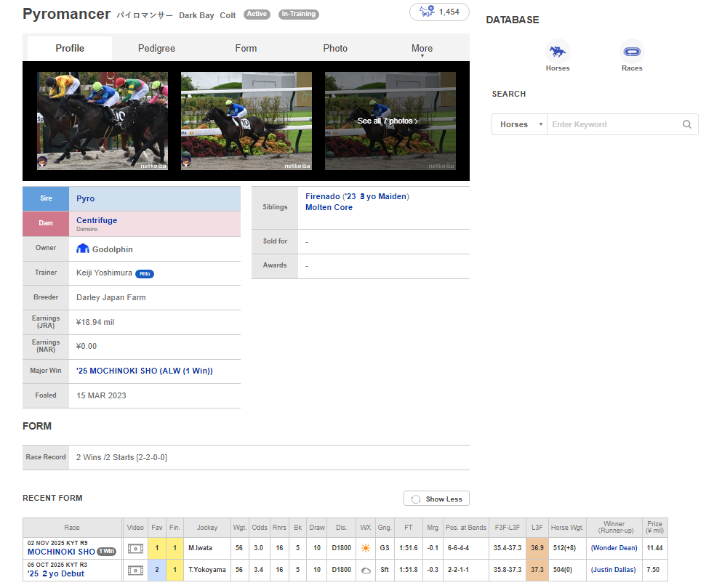Click the 1 Win badge by MOCHINOKI SHO
Image resolution: width=714 pixels, height=588 pixels.
pos(107,551)
